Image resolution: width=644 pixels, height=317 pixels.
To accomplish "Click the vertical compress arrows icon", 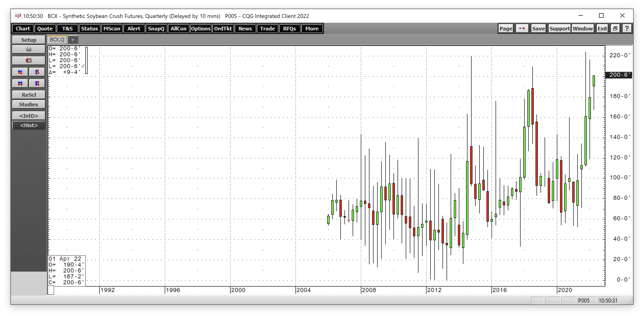I will click(x=37, y=83).
